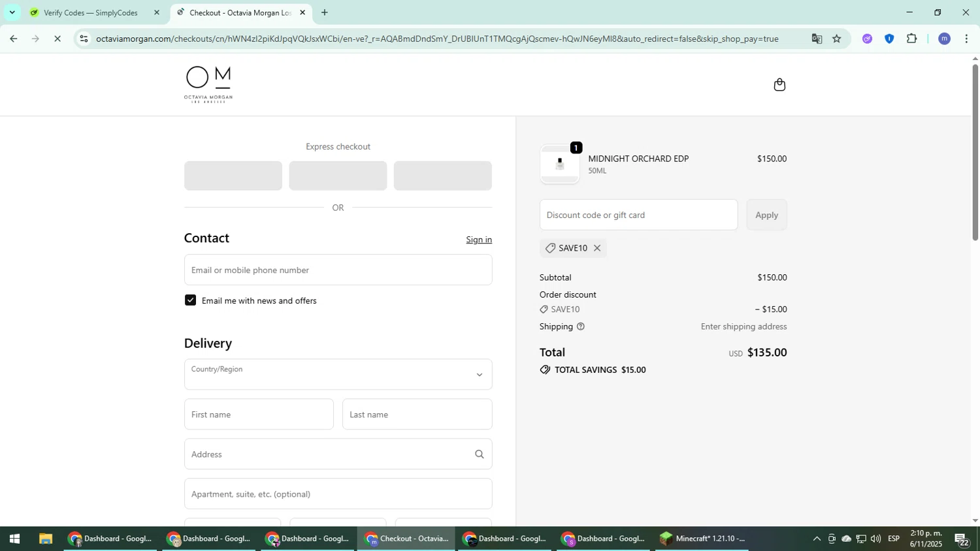The image size is (980, 551).
Task: Expand the Country/Region dropdown
Action: point(338,374)
